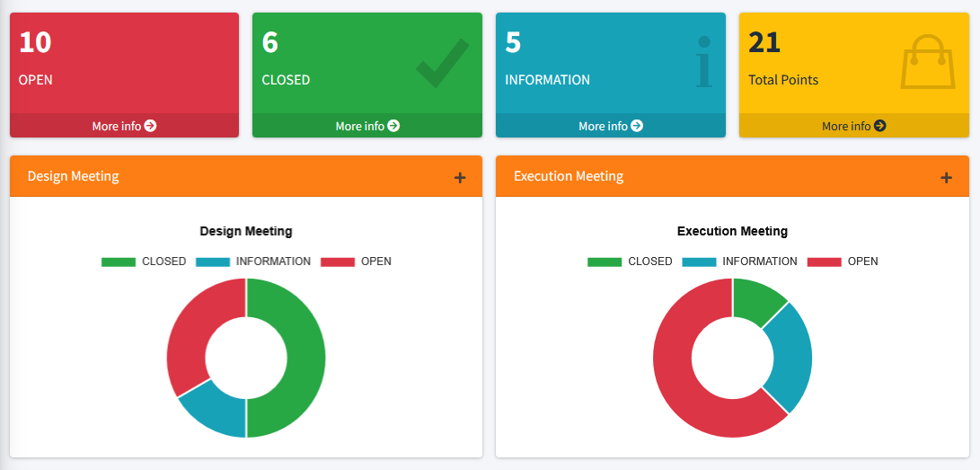
Task: Select the orange Design Meeting header title
Action: pyautogui.click(x=73, y=176)
